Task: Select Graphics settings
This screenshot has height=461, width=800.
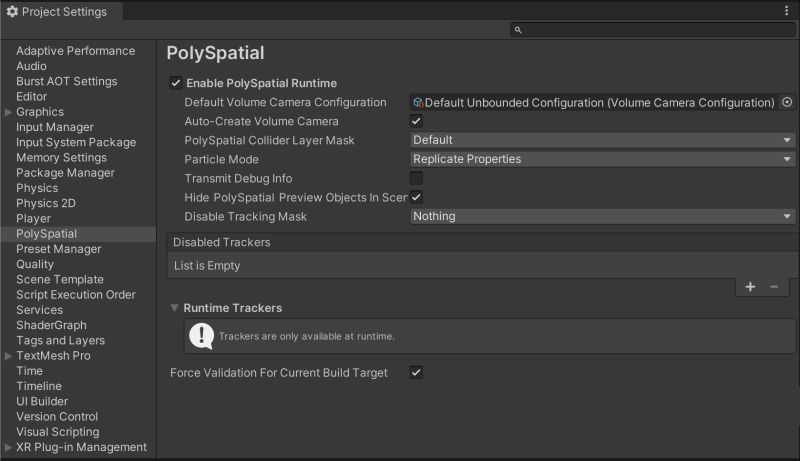Action: pos(40,112)
